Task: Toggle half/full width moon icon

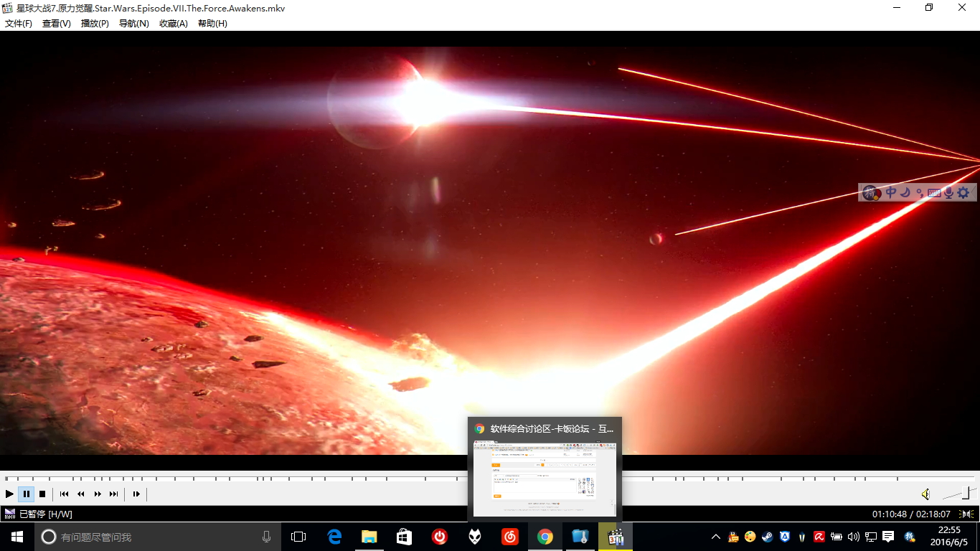Action: [x=905, y=192]
